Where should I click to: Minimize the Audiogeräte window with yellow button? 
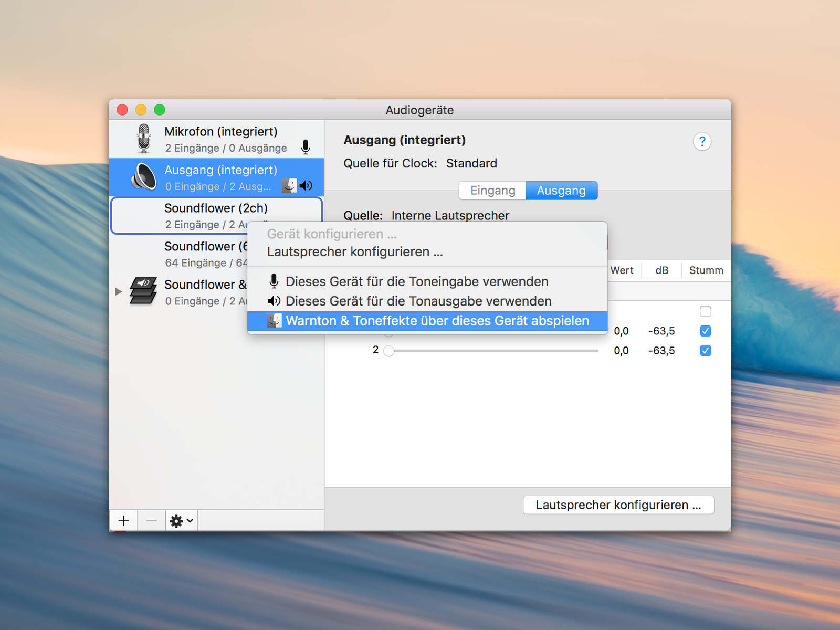[141, 110]
